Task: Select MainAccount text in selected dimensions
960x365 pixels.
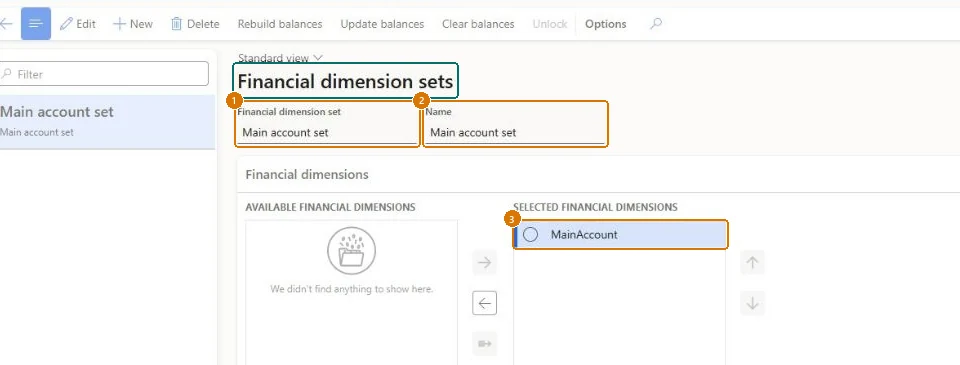Action: (x=584, y=235)
